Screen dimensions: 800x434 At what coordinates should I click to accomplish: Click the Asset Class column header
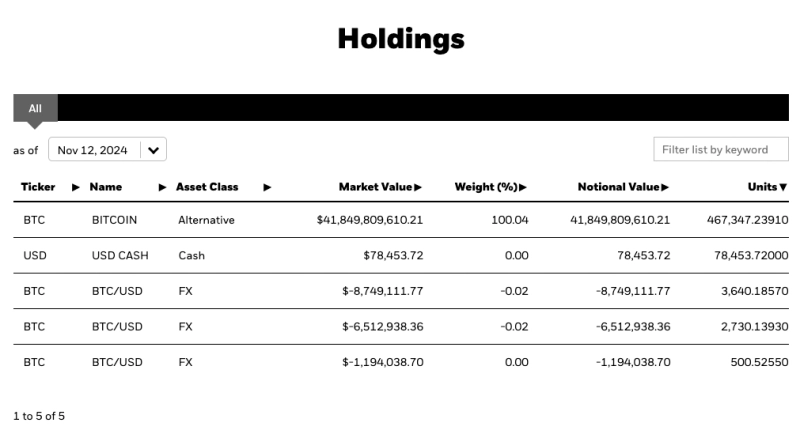[207, 187]
